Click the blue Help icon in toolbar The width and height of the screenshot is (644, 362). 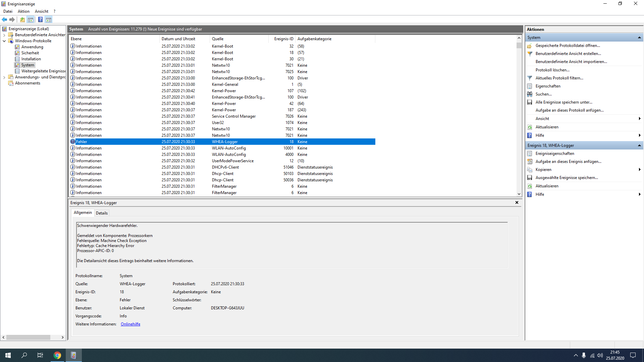point(40,19)
